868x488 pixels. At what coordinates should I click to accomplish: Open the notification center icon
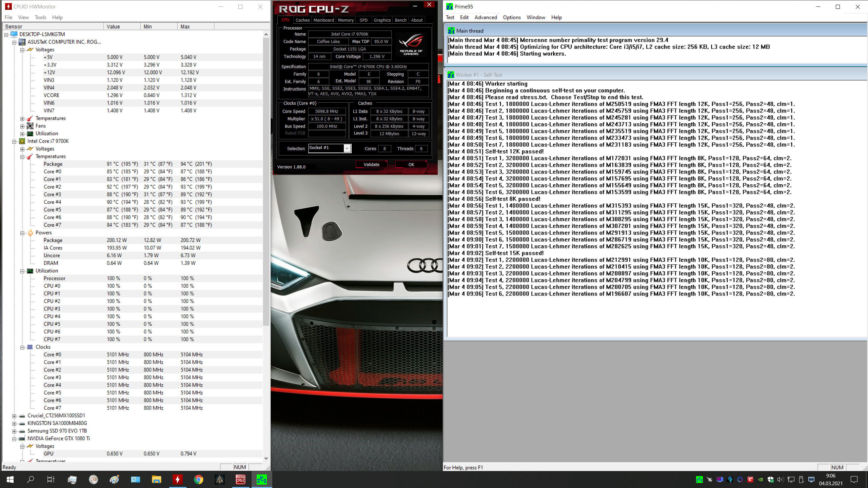point(854,480)
